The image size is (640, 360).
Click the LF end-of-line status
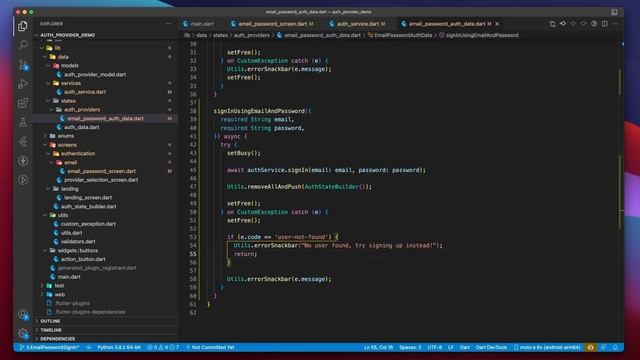(451, 347)
